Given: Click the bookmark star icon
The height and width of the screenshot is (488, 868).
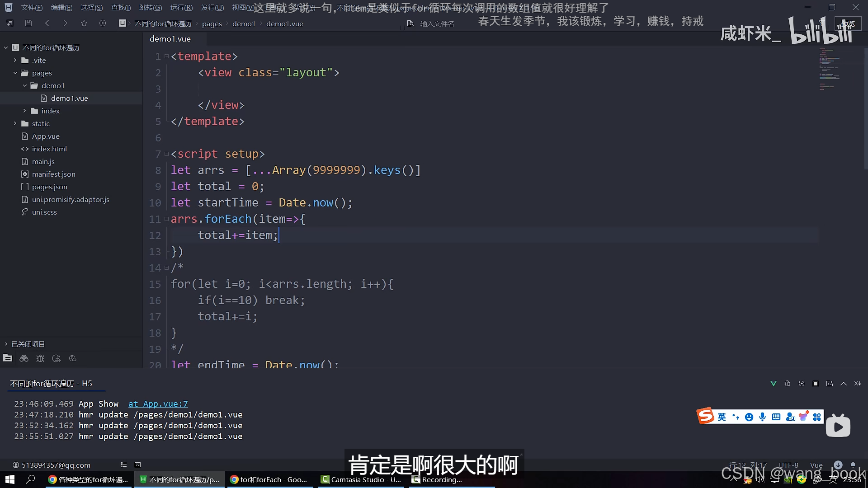Looking at the screenshot, I should click(x=84, y=23).
